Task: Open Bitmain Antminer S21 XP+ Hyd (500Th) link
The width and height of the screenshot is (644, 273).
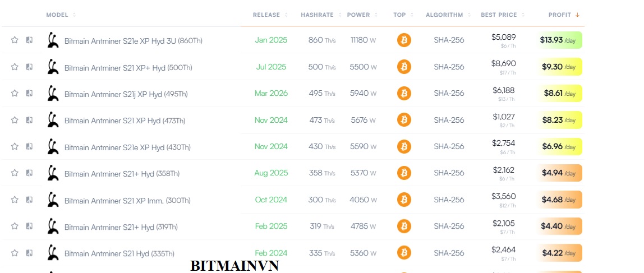Action: point(128,68)
